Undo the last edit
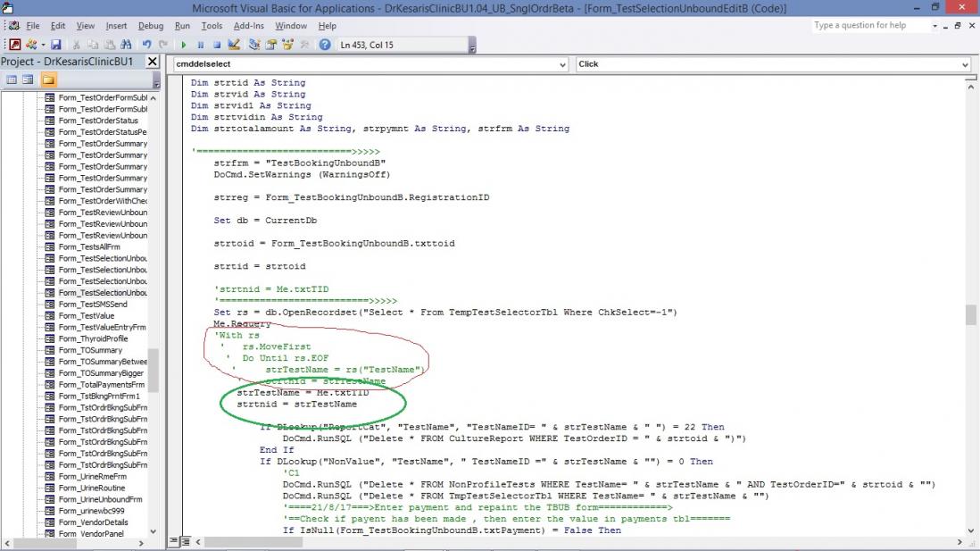Image resolution: width=980 pixels, height=551 pixels. tap(147, 45)
